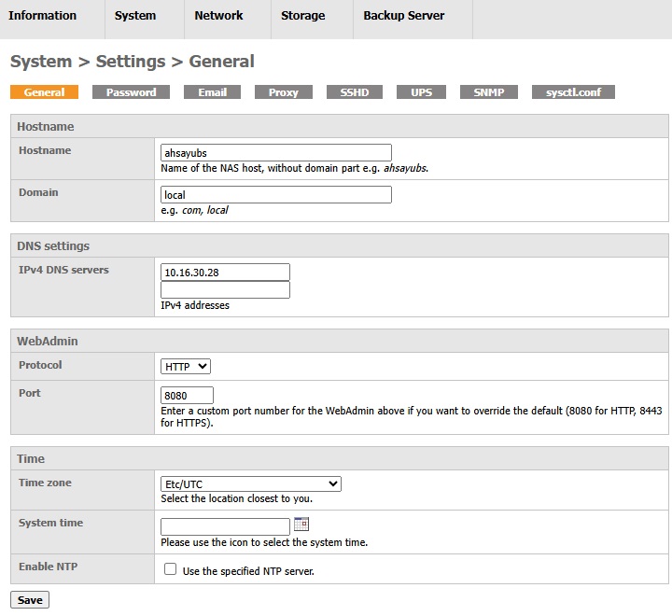The height and width of the screenshot is (616, 672).
Task: Open the Information menu
Action: click(43, 16)
